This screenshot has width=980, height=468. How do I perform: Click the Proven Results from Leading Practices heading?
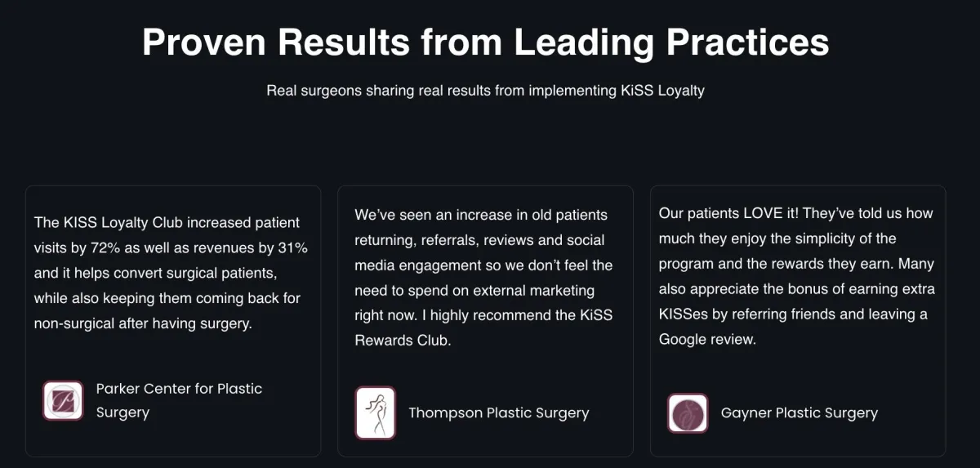pos(486,42)
